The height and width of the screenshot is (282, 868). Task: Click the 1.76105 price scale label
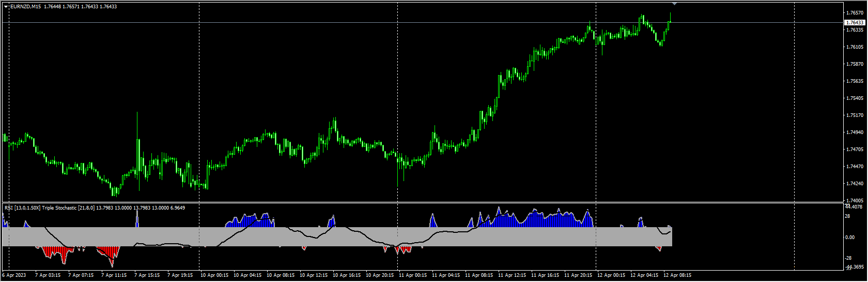tap(855, 47)
